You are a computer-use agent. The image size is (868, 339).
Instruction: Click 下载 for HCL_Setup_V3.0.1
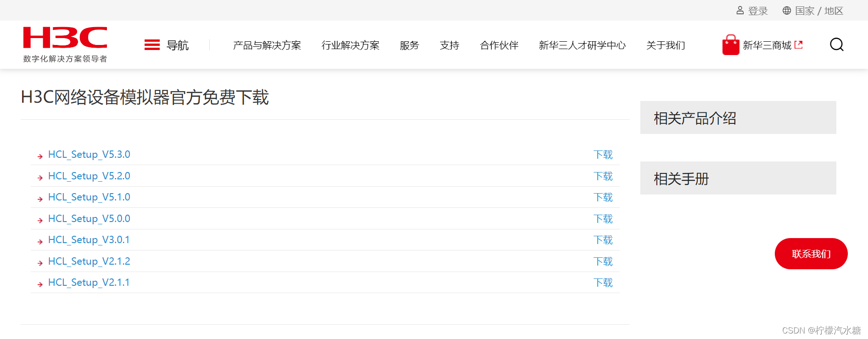pos(603,240)
